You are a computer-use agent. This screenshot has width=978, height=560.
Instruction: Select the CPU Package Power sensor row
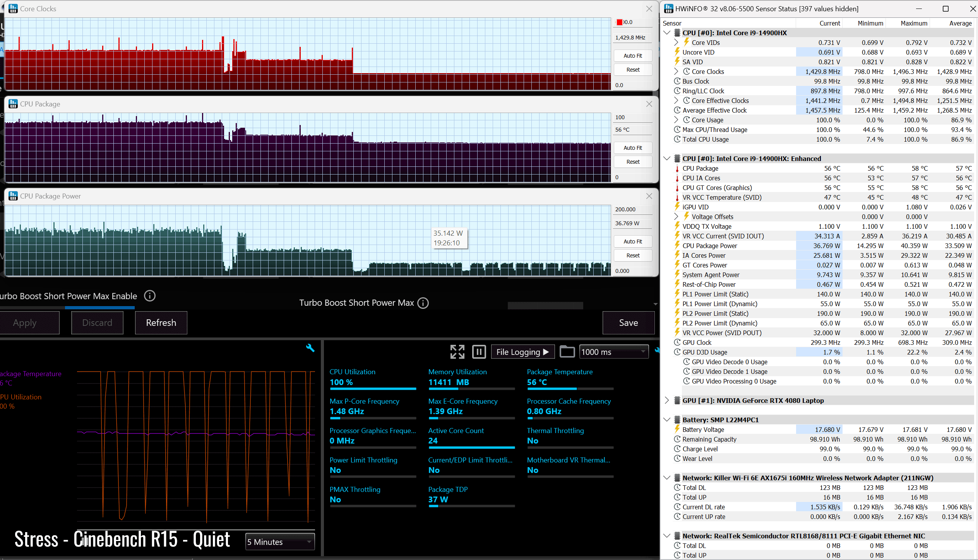pos(817,246)
